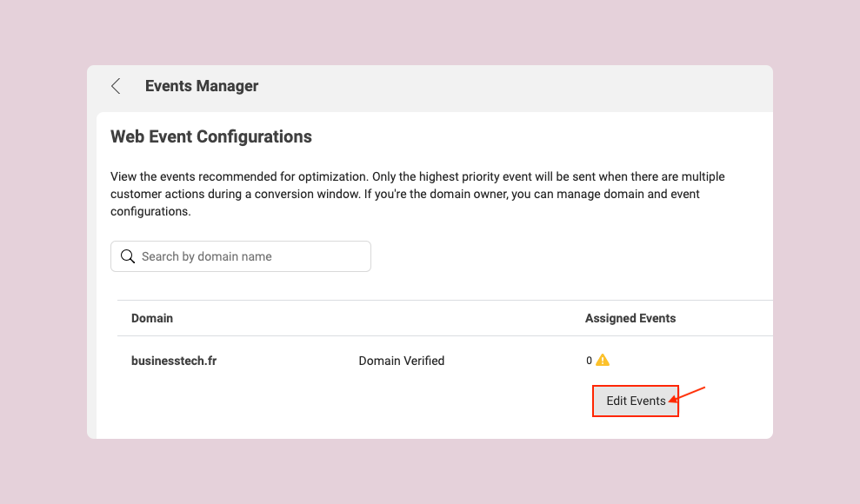Viewport: 860px width, 504px height.
Task: Click the red annotation arrow near Edit Events
Action: 687,394
